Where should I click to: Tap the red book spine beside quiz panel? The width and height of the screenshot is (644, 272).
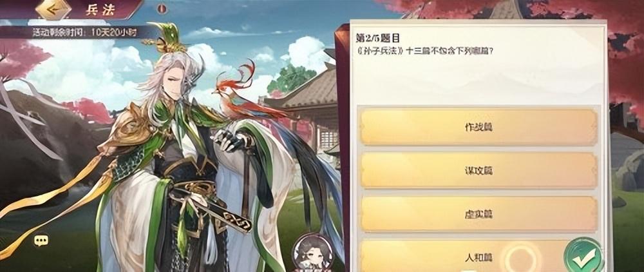pyautogui.click(x=342, y=148)
